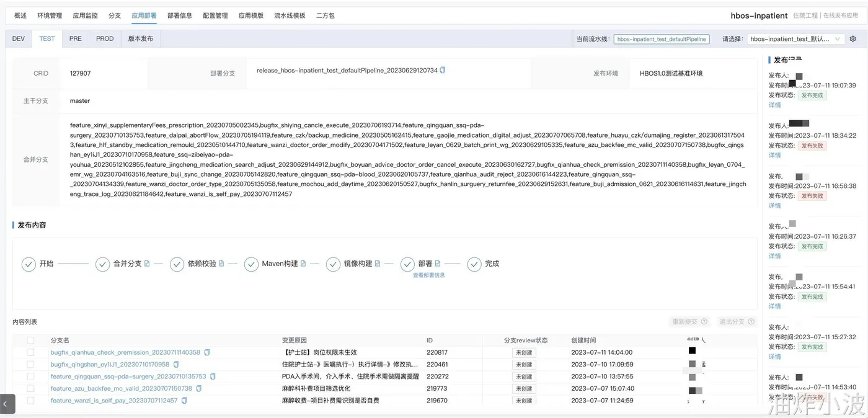868x418 pixels.
Task: Open the pipeline settings gear icon
Action: (x=852, y=38)
